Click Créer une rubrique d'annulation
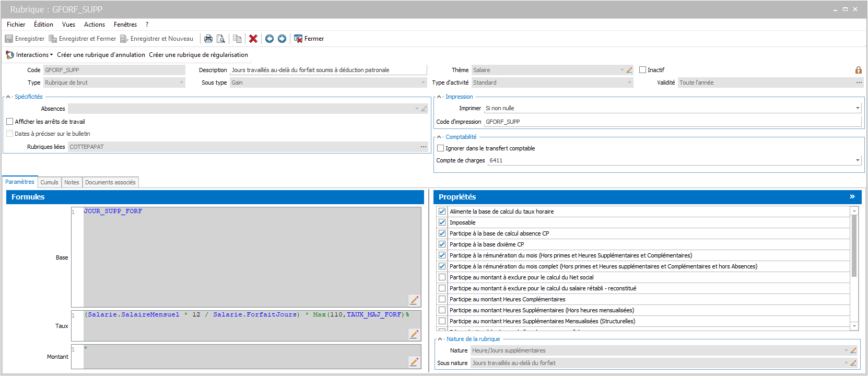Screen dimensions: 868x376 click(x=101, y=55)
